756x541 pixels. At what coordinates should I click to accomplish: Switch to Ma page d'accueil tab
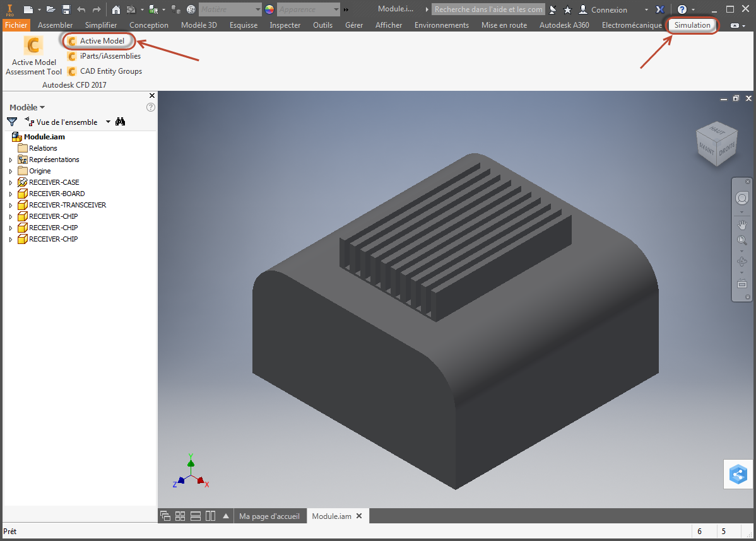(269, 516)
